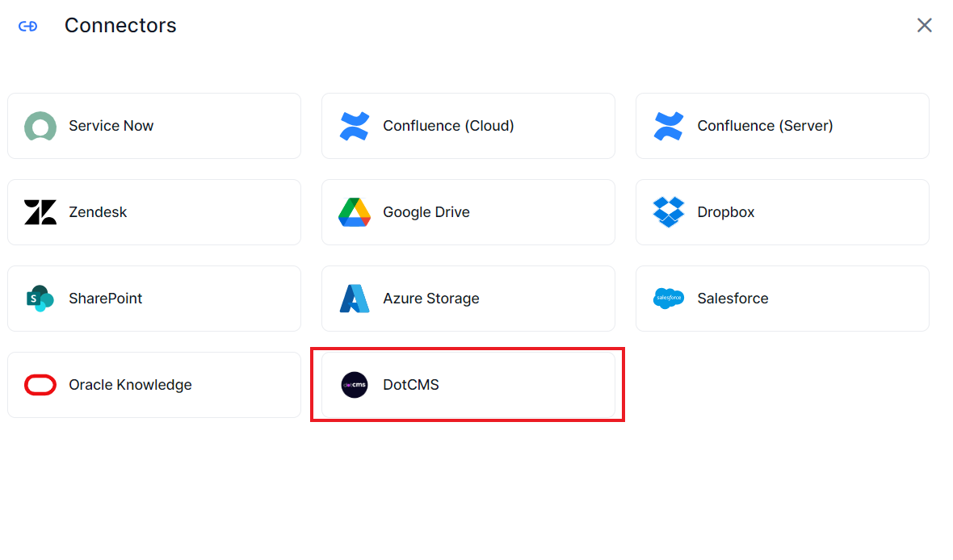Open the DotCMS connector card
This screenshot has height=560, width=953.
tap(468, 385)
